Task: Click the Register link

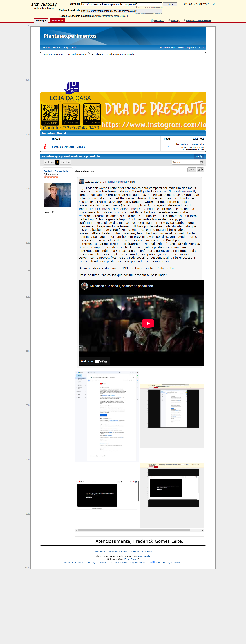Action: point(200,47)
